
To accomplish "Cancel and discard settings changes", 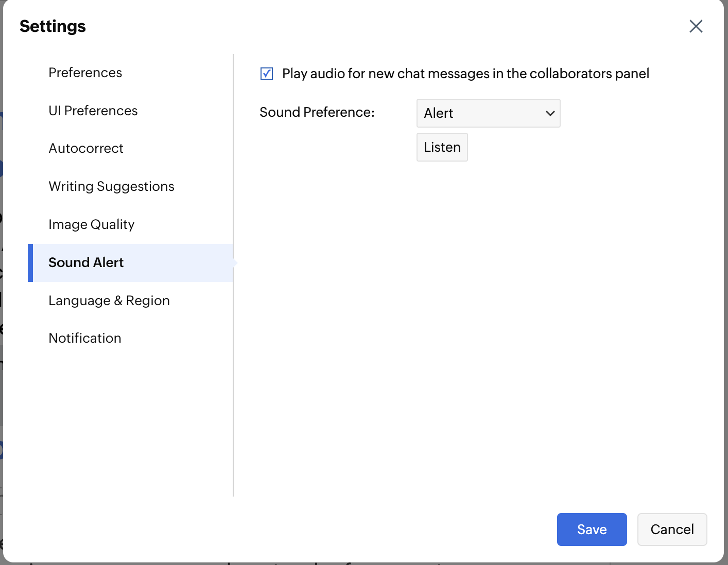I will tap(672, 529).
